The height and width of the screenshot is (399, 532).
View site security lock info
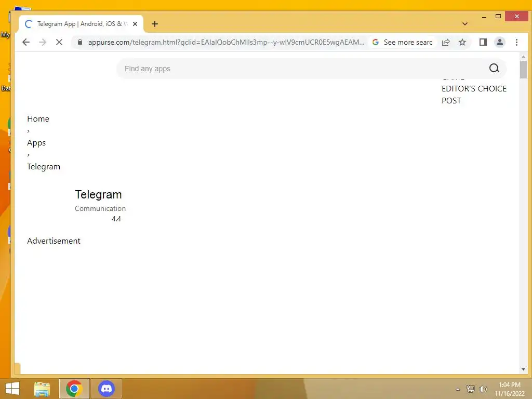tap(80, 42)
